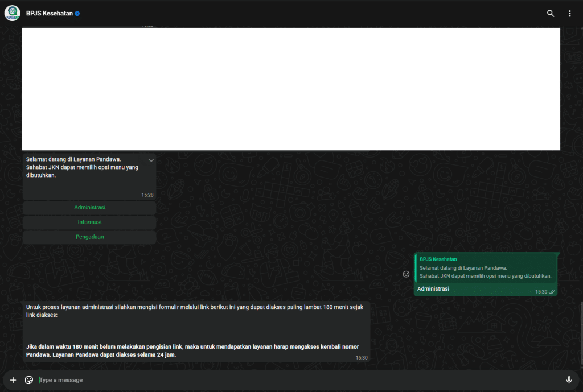Open the white image attachment
Image resolution: width=583 pixels, height=392 pixels.
click(x=290, y=89)
